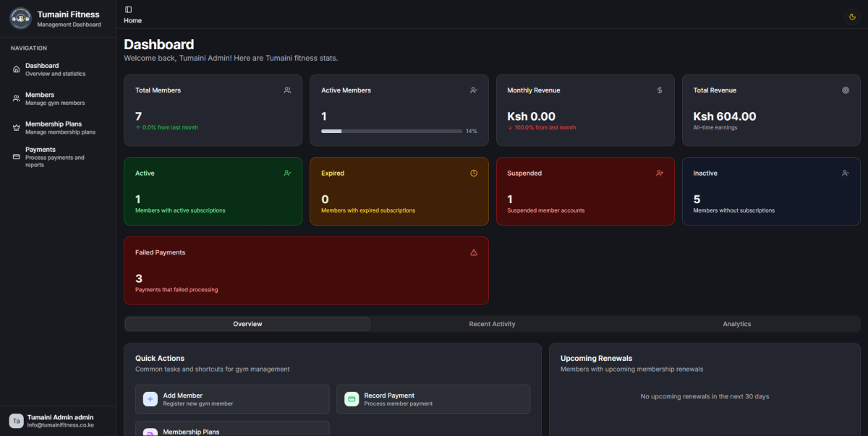This screenshot has width=868, height=436.
Task: Click the target icon on Total Revenue card
Action: pyautogui.click(x=846, y=90)
